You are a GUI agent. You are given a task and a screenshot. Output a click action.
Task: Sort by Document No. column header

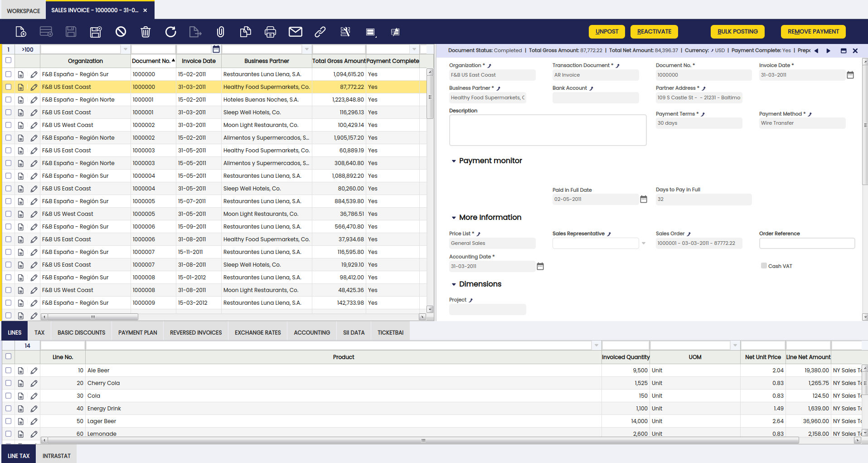click(153, 61)
